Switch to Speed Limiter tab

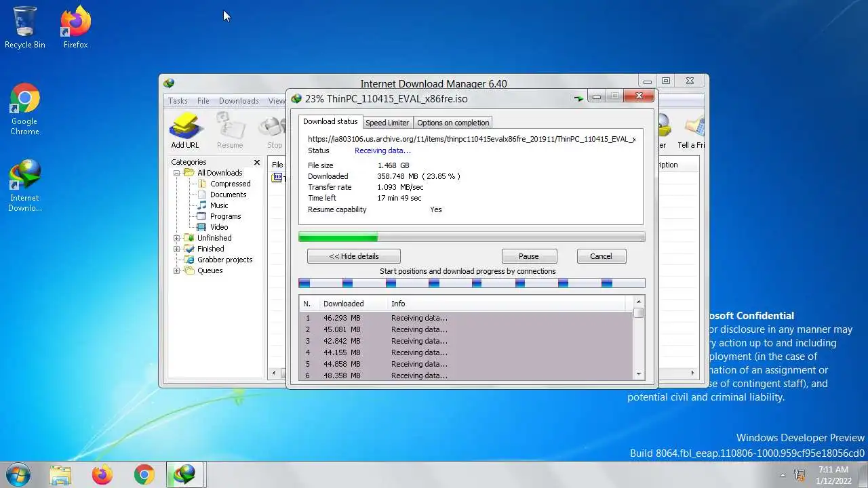[387, 123]
